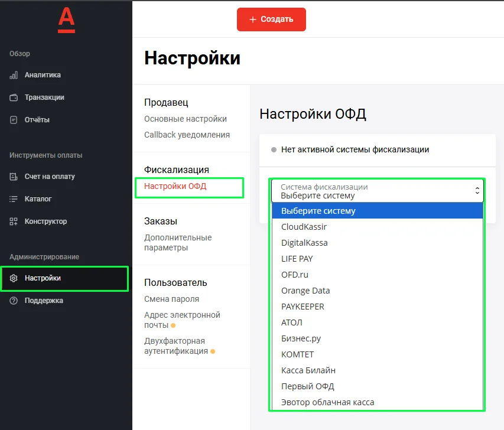Viewport: 504px width, 430px height.
Task: Open the Конструктор section
Action: click(x=45, y=221)
